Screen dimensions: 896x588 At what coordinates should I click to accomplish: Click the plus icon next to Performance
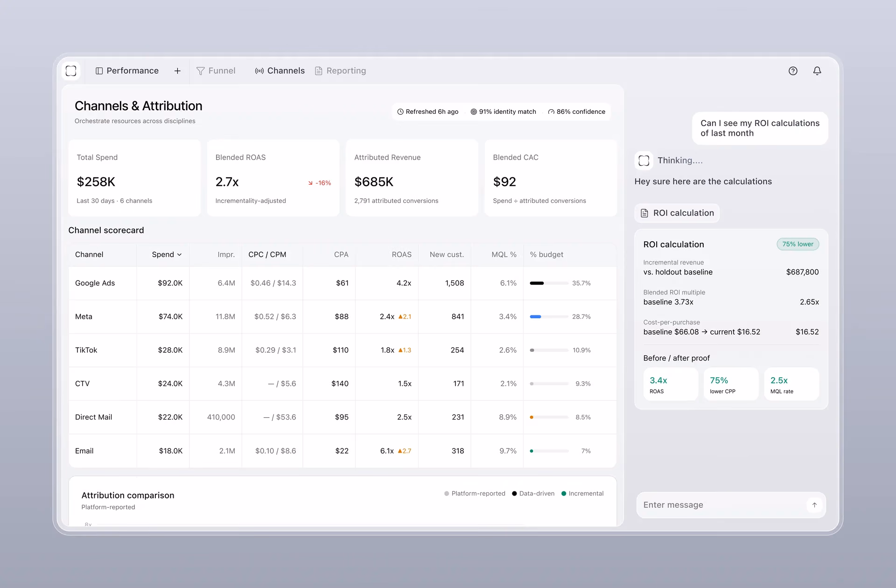(177, 71)
